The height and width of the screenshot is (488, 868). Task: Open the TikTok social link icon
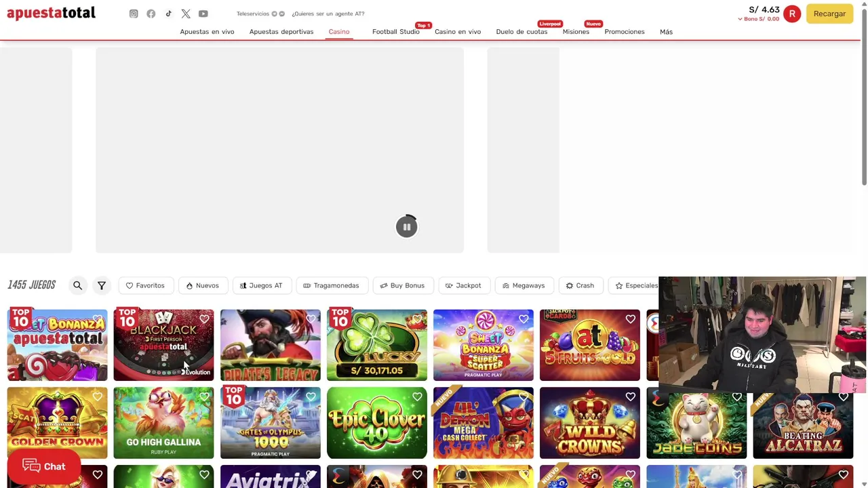click(x=168, y=14)
